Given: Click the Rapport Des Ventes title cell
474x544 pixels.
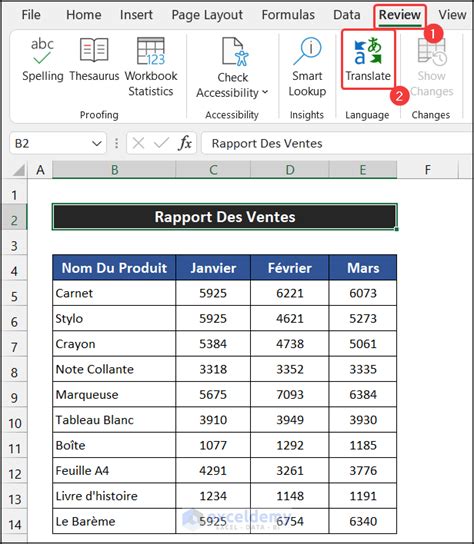Looking at the screenshot, I should click(x=225, y=217).
